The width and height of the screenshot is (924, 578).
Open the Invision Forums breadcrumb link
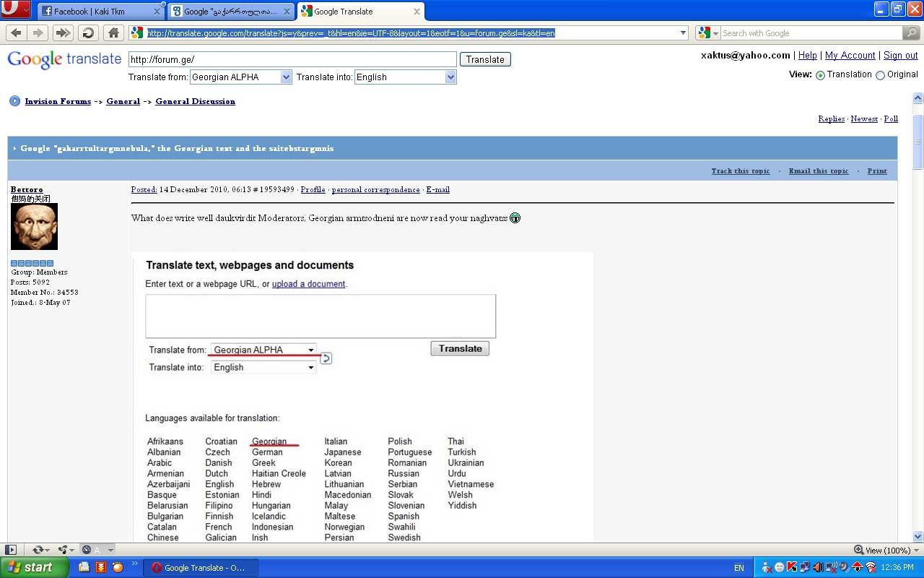tap(58, 101)
